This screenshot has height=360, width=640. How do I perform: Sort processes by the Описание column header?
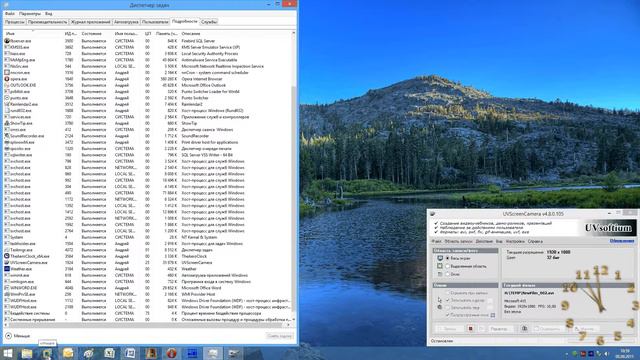(x=236, y=33)
